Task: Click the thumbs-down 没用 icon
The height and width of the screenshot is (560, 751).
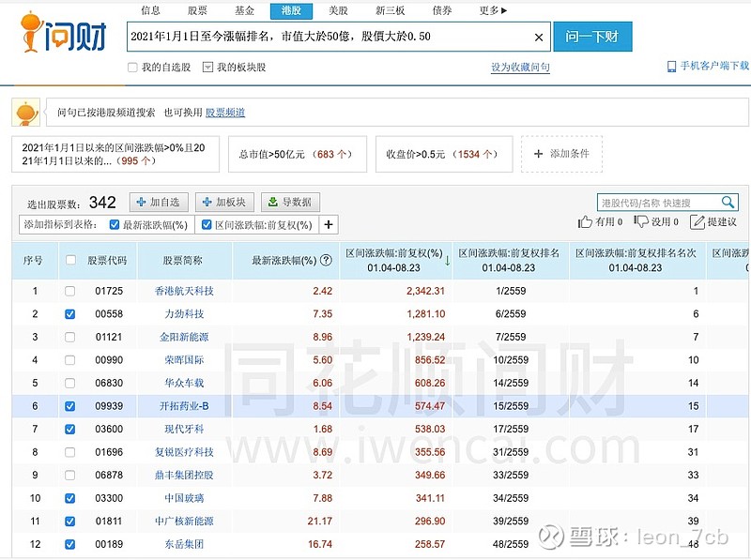Action: point(641,222)
